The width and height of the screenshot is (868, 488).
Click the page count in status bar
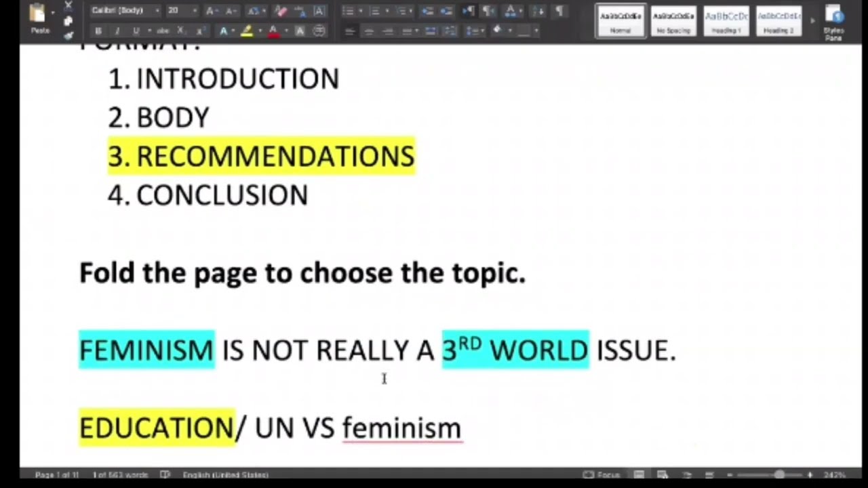click(57, 475)
